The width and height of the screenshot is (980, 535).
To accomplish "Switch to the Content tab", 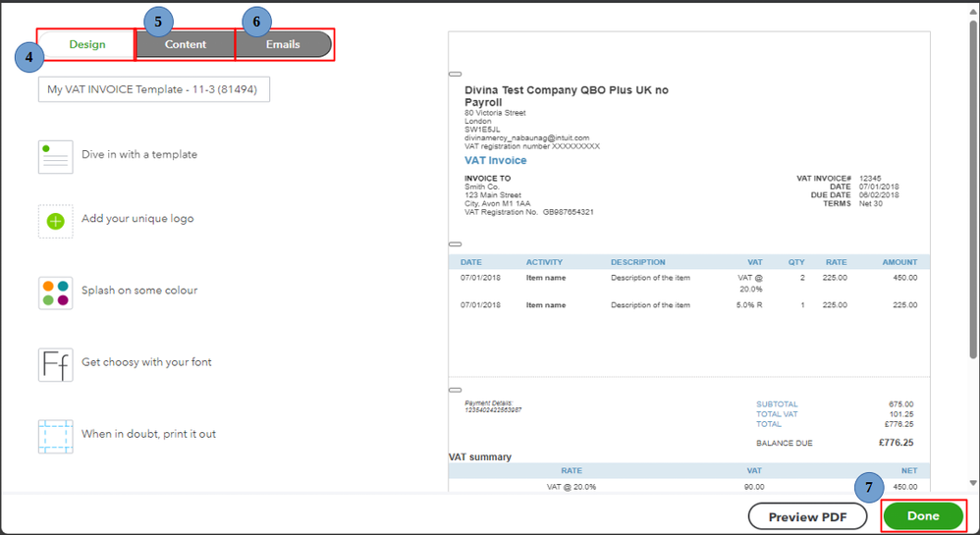I will 185,44.
